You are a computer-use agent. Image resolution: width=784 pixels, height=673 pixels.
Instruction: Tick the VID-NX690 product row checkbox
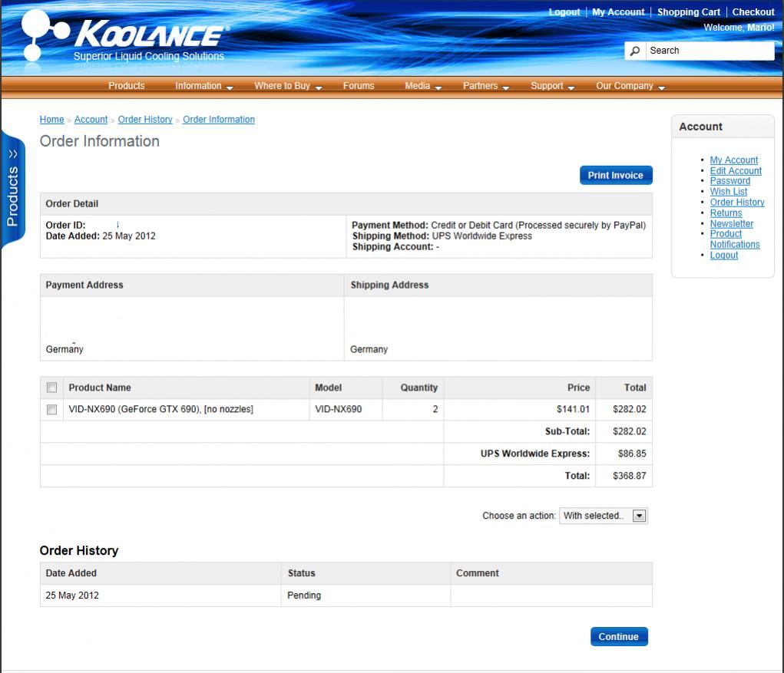(x=51, y=409)
